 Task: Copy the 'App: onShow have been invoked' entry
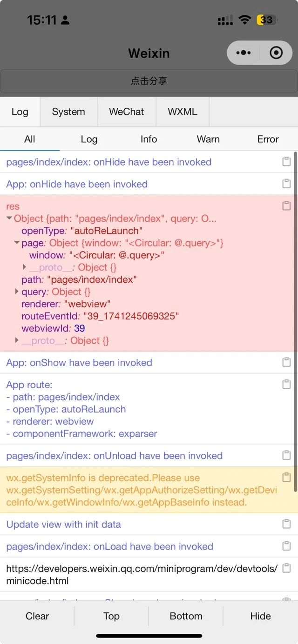click(286, 362)
